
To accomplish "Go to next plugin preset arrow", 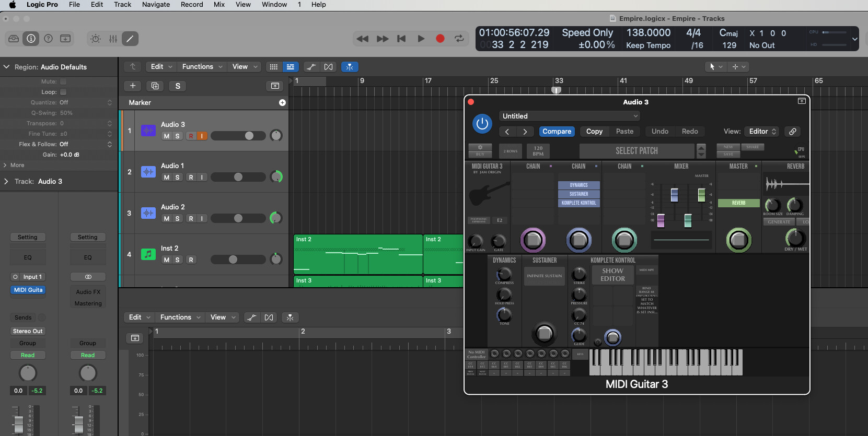I will 525,132.
